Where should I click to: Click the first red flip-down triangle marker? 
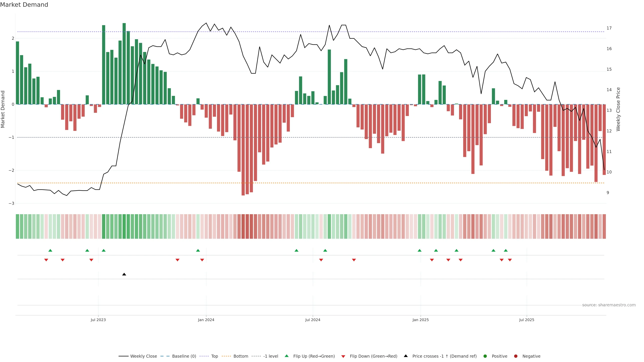46,260
